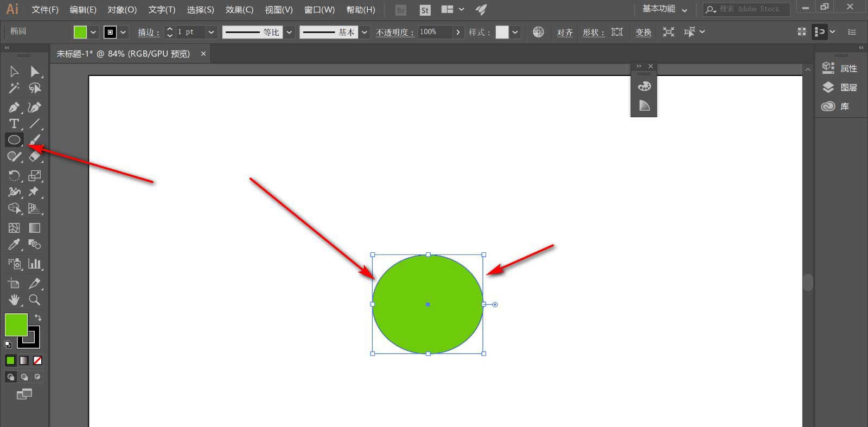The height and width of the screenshot is (427, 868).
Task: Select the Direct Selection tool
Action: pyautogui.click(x=35, y=71)
